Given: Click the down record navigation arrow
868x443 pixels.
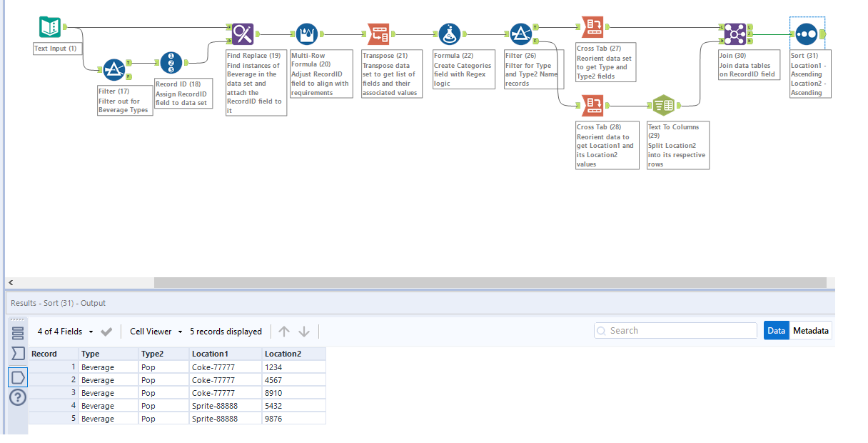Looking at the screenshot, I should (305, 331).
